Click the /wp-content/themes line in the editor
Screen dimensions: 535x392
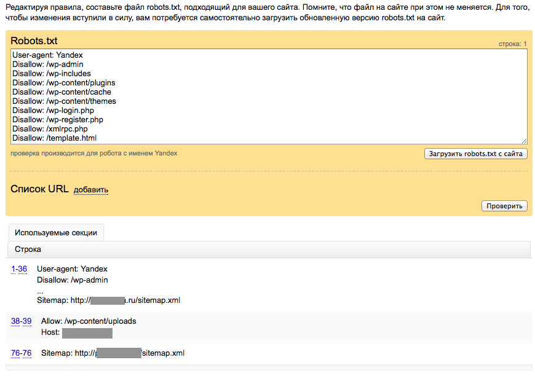pyautogui.click(x=64, y=101)
